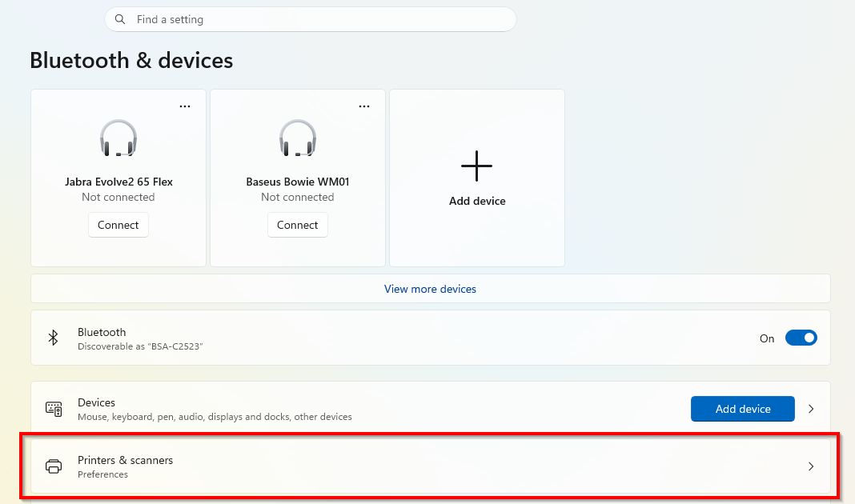The image size is (855, 504).
Task: Click the plus icon on Add device tile
Action: pyautogui.click(x=477, y=166)
